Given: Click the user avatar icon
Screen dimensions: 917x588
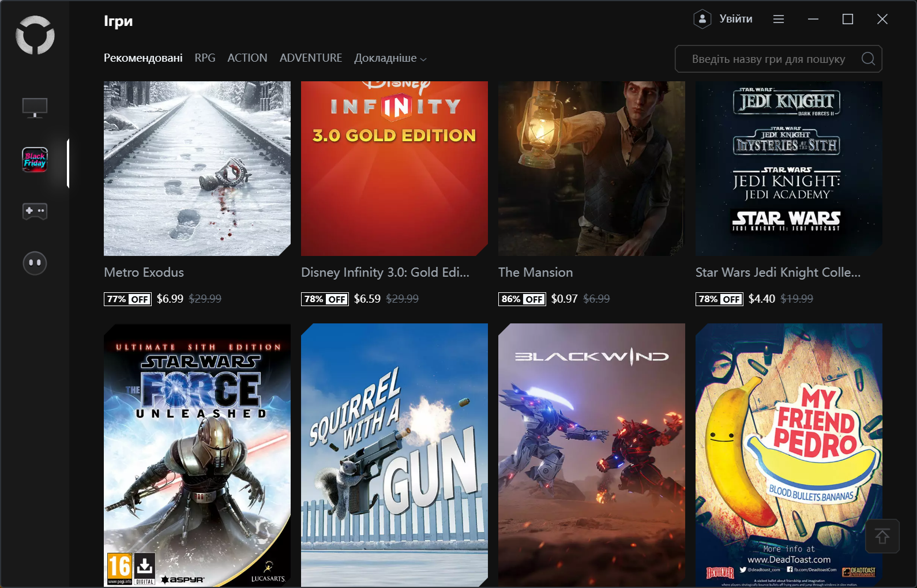Looking at the screenshot, I should pyautogui.click(x=702, y=19).
